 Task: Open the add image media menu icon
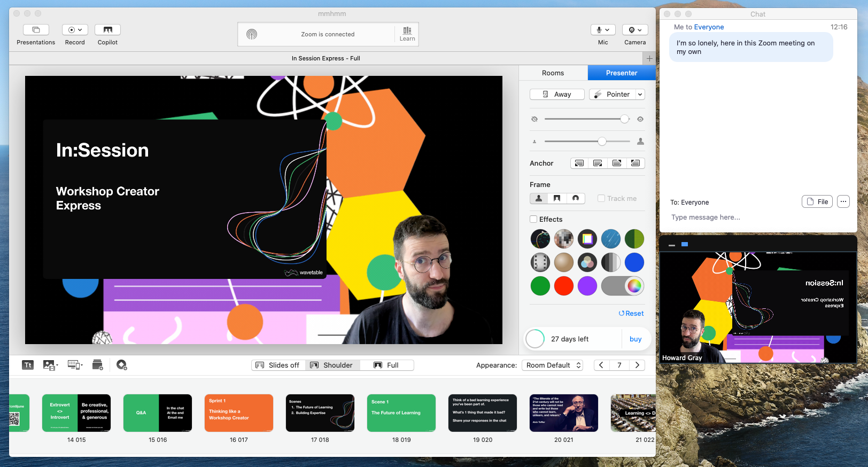coord(50,365)
